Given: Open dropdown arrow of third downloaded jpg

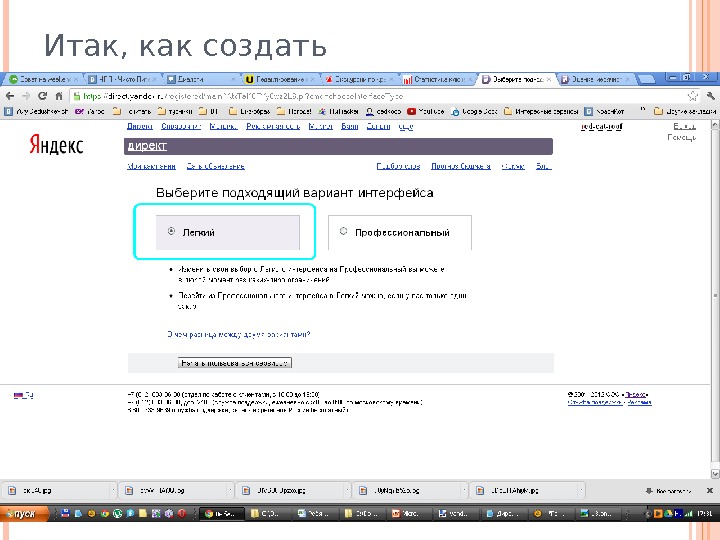Looking at the screenshot, I should coord(346,490).
